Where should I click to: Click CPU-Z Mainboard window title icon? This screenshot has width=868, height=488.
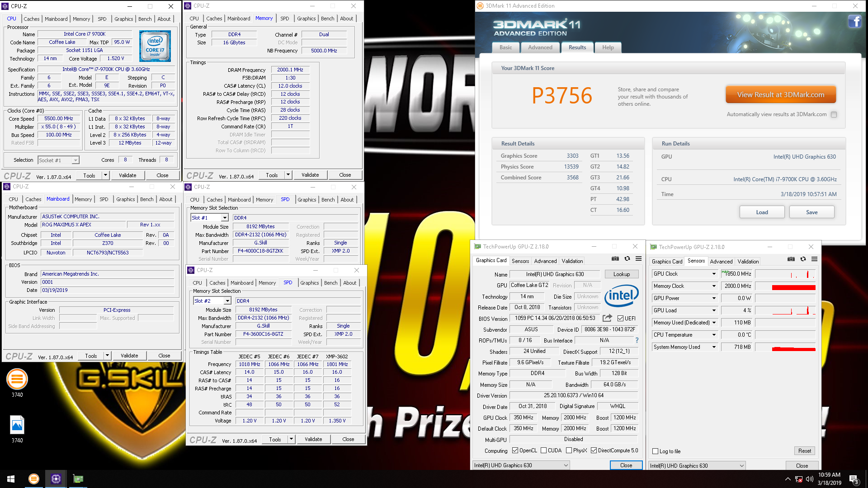(7, 187)
